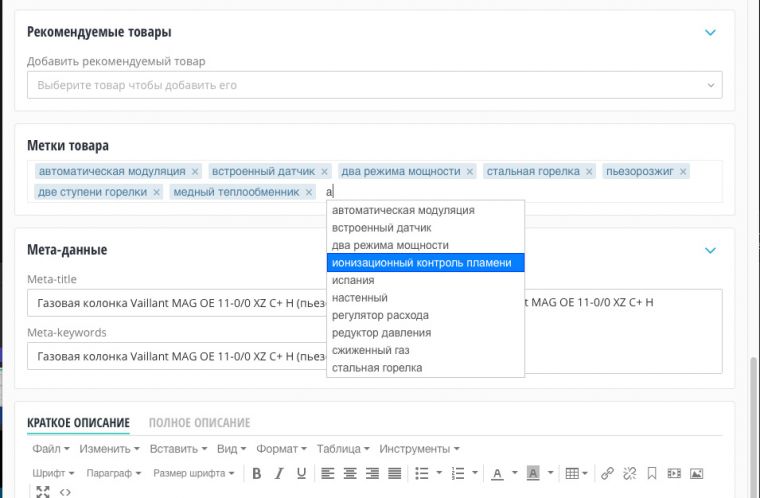Switch to the 'ПОЛНОЕ ОПИСАНИЕ' tab
This screenshot has height=498, width=760.
point(199,423)
